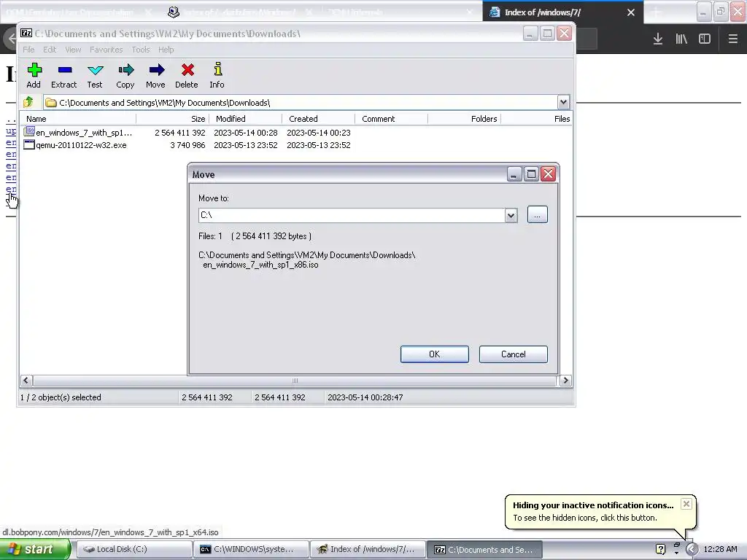Expand the Move to path dropdown
The image size is (747, 560).
click(511, 215)
